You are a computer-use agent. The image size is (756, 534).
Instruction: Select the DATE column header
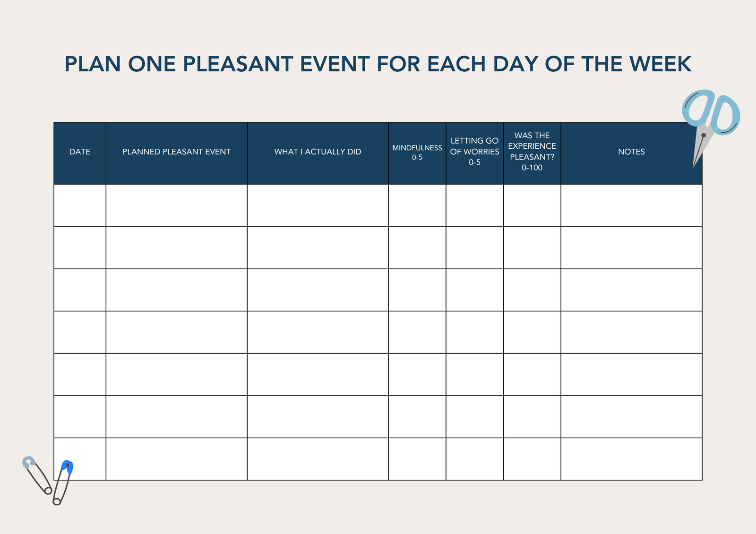[80, 152]
